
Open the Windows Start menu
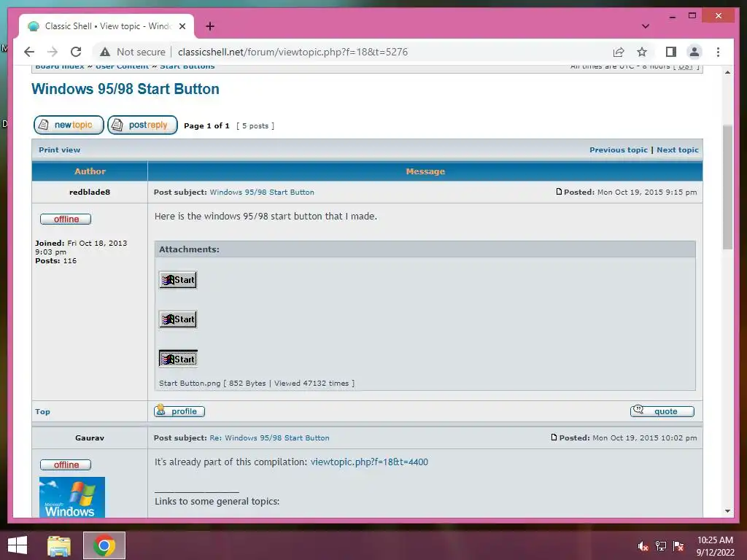point(18,545)
